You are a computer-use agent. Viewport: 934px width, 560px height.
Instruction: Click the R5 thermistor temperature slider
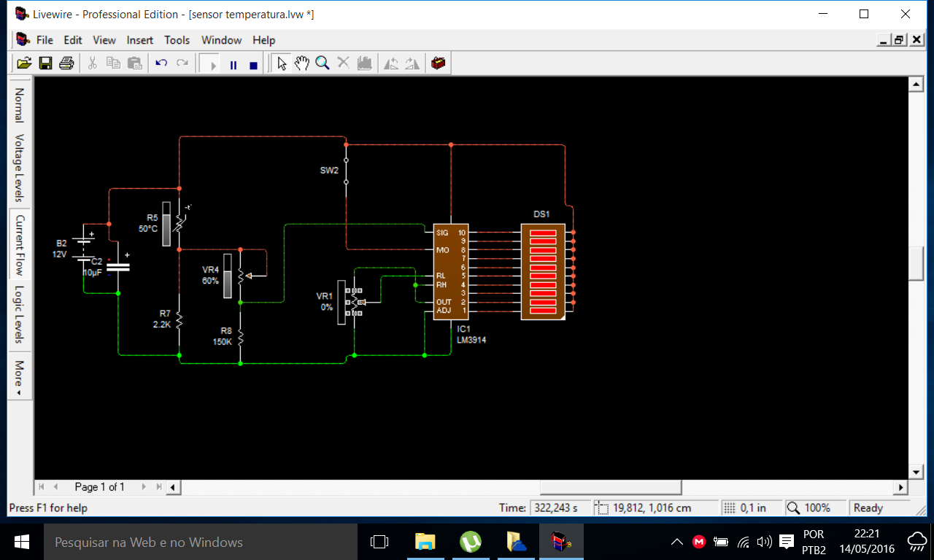(x=166, y=224)
